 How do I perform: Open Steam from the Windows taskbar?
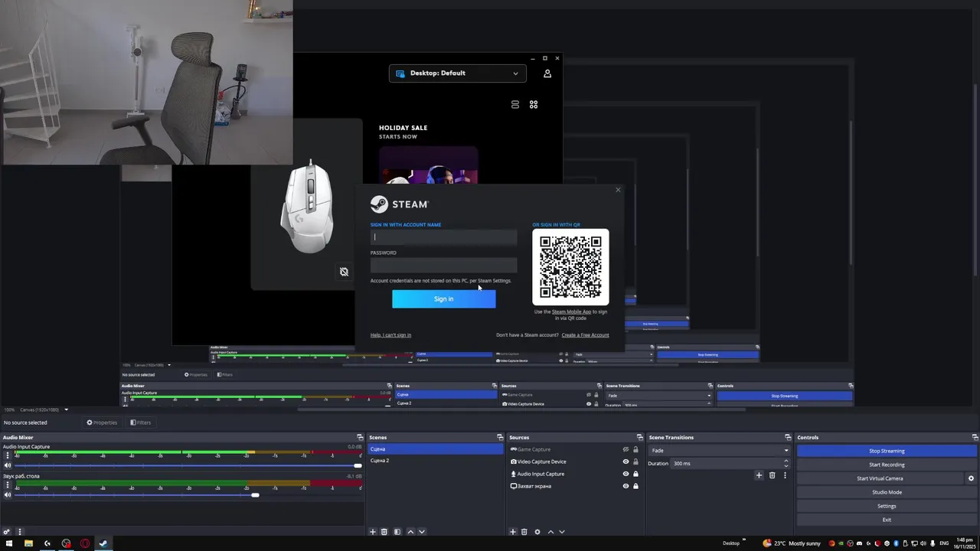point(103,543)
